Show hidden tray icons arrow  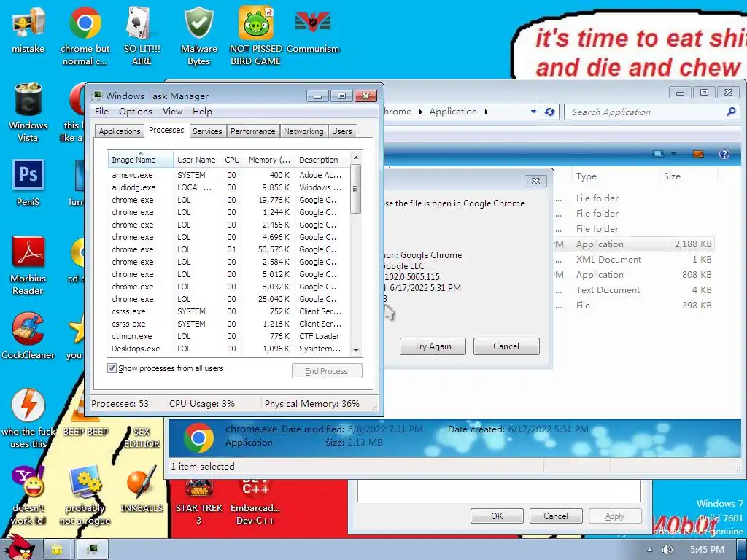point(649,550)
